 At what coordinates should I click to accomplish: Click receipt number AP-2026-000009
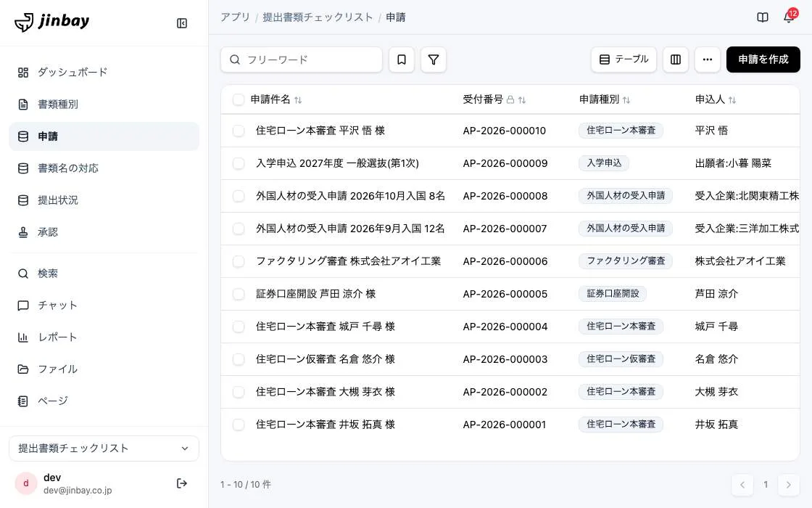pos(505,163)
